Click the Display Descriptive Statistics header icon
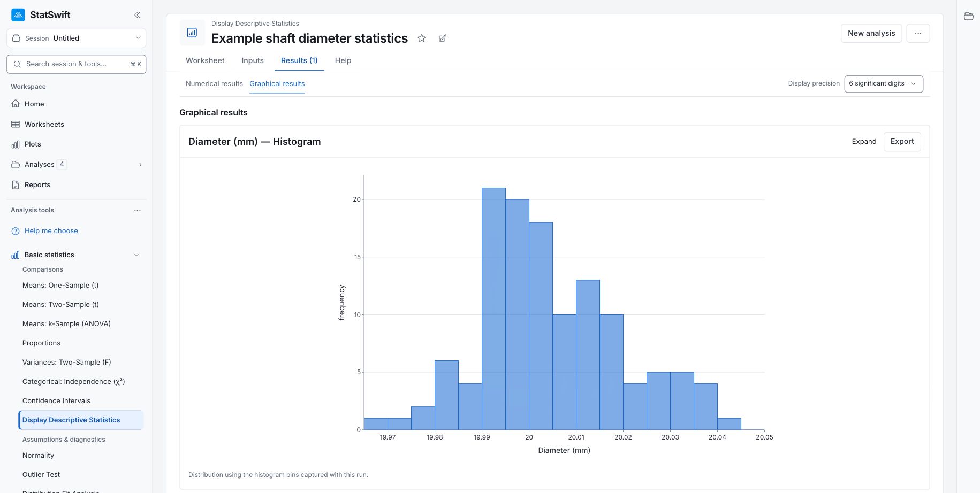Screen dimensions: 980x493 pyautogui.click(x=192, y=33)
